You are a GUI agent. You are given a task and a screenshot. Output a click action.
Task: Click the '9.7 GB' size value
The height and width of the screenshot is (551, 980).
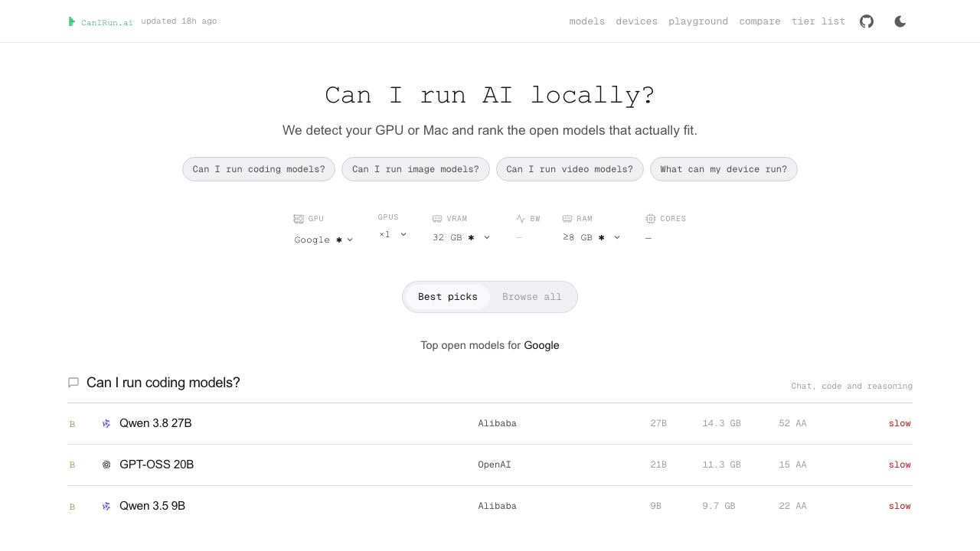[x=719, y=506]
